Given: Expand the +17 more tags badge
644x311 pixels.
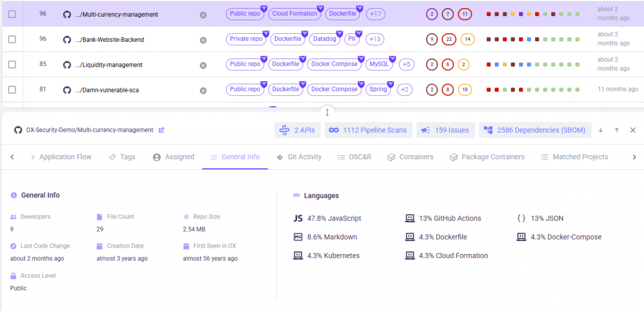Looking at the screenshot, I should [x=376, y=14].
